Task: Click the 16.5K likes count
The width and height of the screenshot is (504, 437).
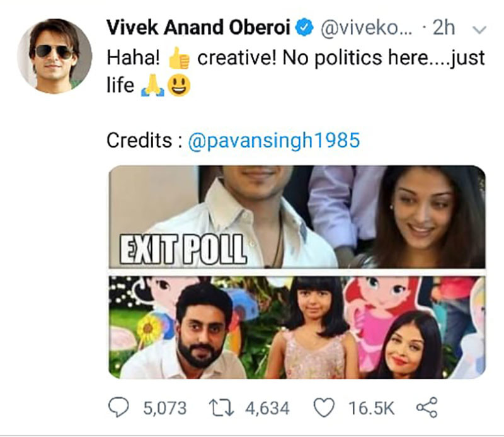Action: coord(371,409)
